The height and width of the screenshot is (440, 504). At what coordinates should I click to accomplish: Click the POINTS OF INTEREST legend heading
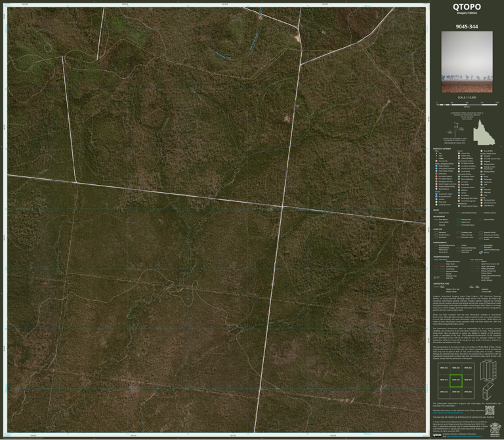(x=442, y=149)
